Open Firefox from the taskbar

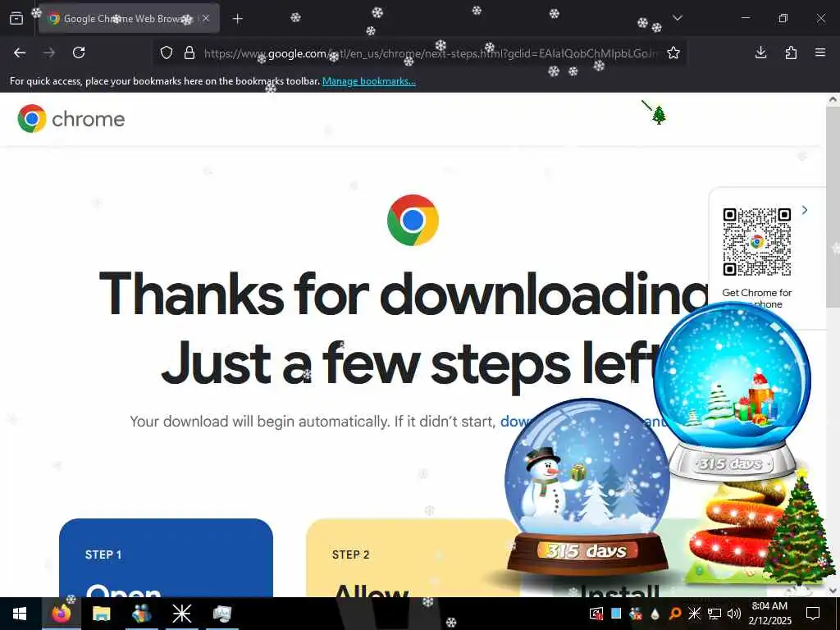(61, 614)
